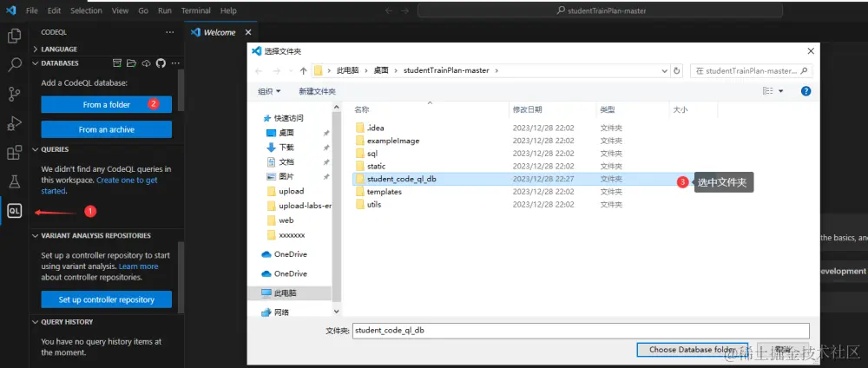Screen dimensions: 868x368
Task: Select the utils folder
Action: pos(368,204)
